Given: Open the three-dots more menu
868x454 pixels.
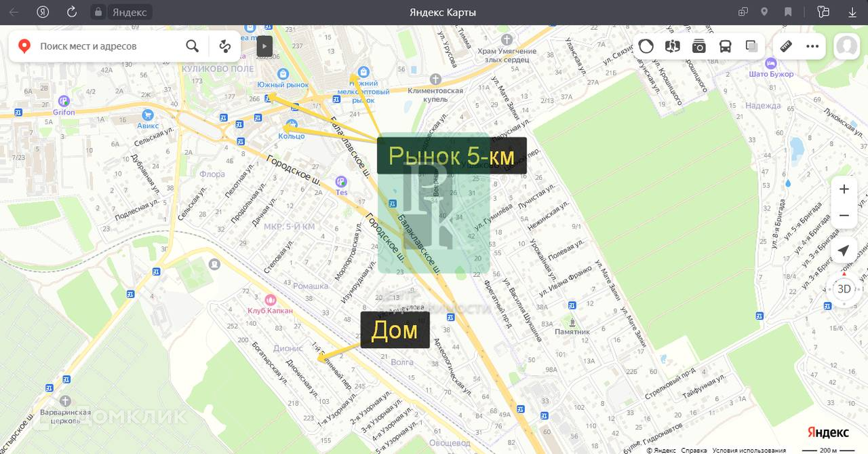Looking at the screenshot, I should click(x=812, y=46).
